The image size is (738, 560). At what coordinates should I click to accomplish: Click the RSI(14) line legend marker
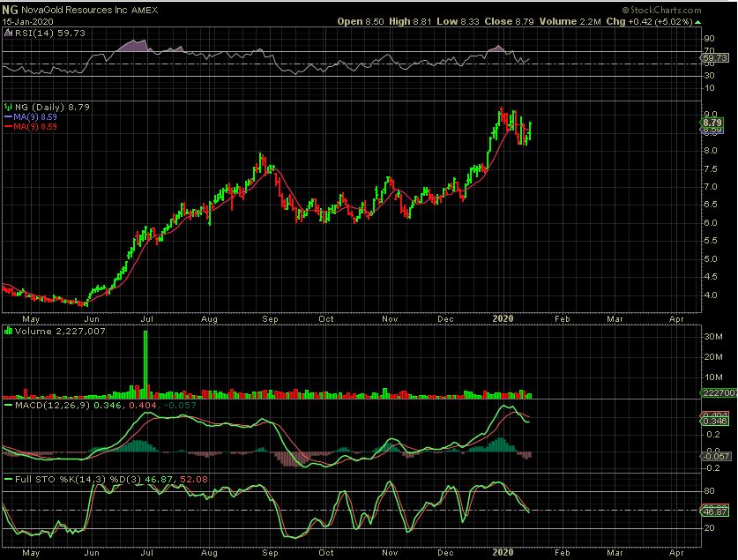click(9, 33)
